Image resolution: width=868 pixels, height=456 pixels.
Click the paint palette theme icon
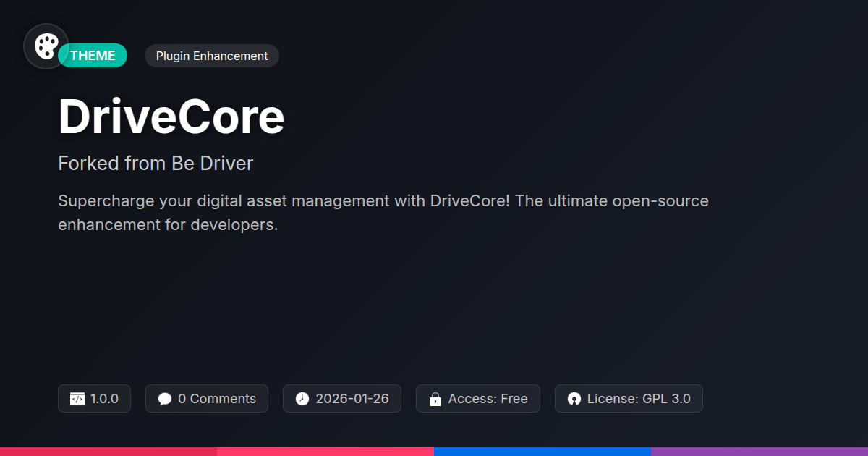pos(46,46)
